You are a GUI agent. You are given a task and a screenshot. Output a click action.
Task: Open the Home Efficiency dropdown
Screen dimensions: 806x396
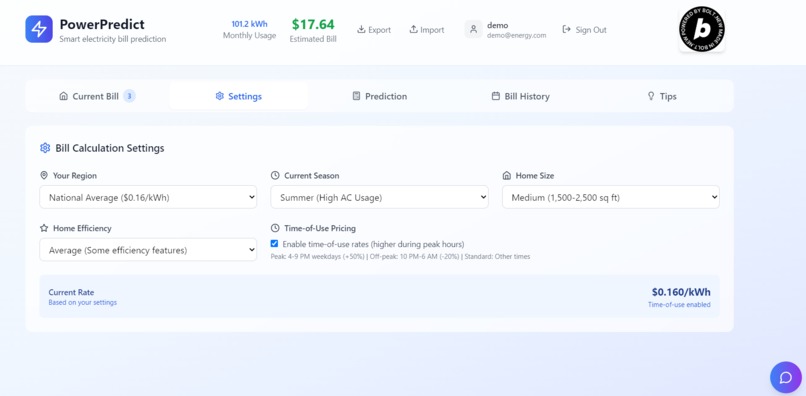point(148,249)
